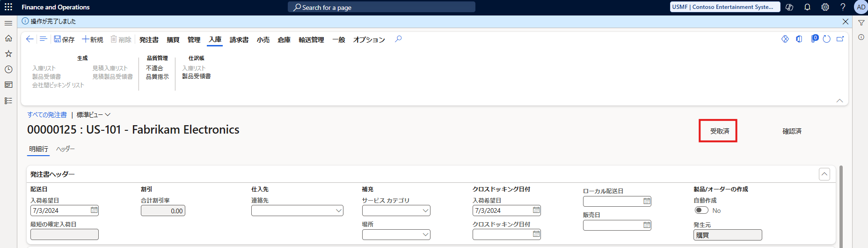Open calendar for クロスドッキング日付 field
This screenshot has height=248, width=868.
click(536, 234)
